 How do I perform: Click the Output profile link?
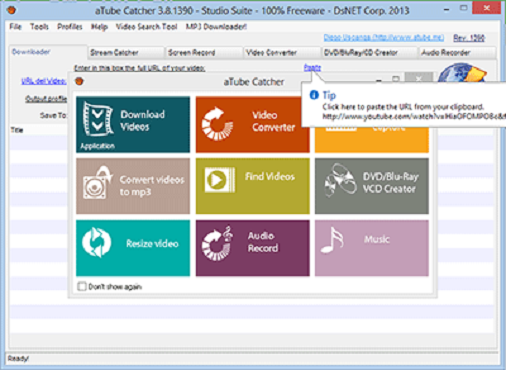[46, 99]
